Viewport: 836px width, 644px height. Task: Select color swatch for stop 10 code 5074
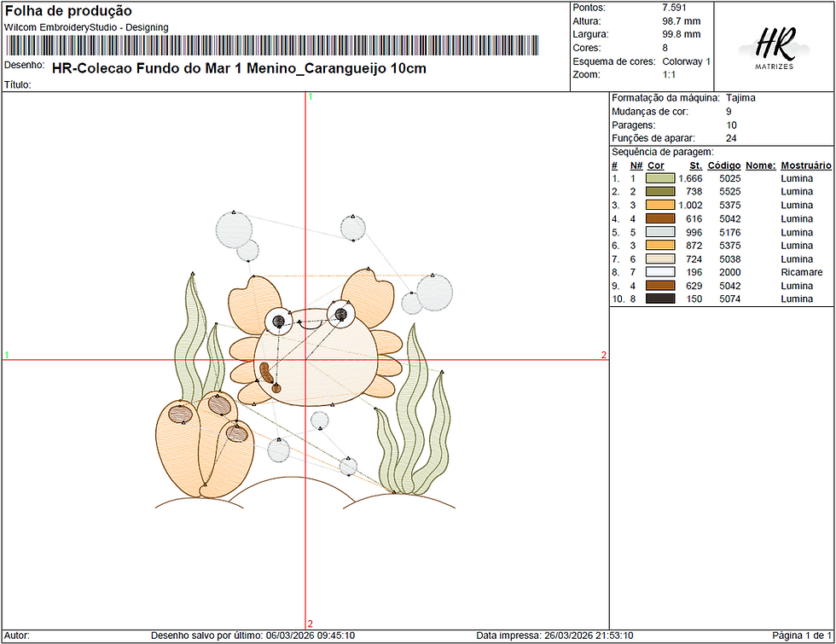pos(660,299)
